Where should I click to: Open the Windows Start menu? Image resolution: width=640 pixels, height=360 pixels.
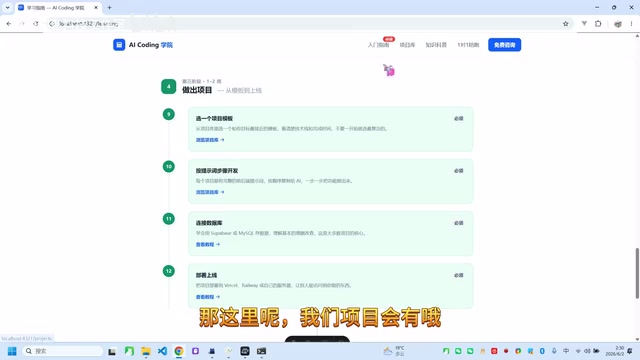tap(12, 351)
